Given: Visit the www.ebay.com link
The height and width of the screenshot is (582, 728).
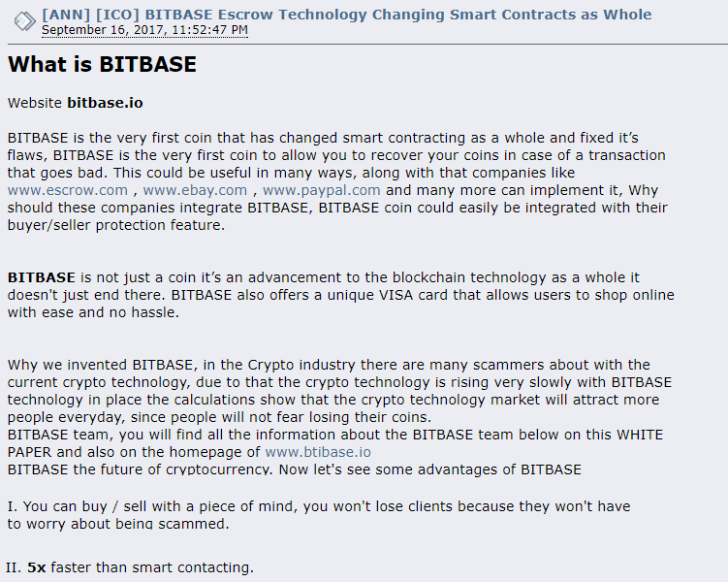Looking at the screenshot, I should [195, 190].
